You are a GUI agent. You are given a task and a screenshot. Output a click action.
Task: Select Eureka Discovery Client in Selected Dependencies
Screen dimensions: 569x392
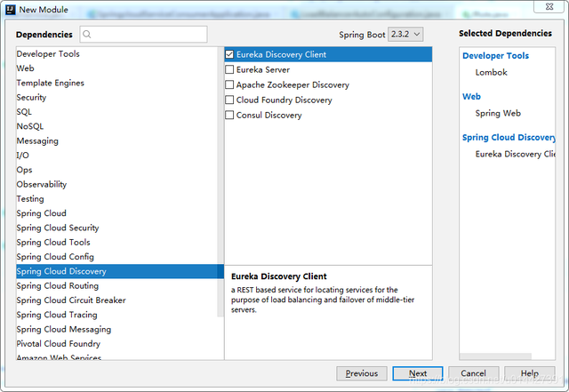point(516,155)
